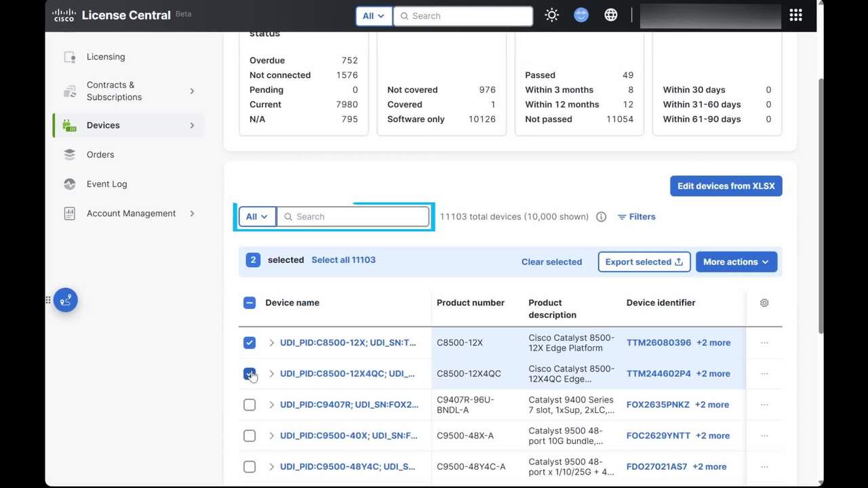Expand the UDI_PID:C9407R device row

pyautogui.click(x=272, y=405)
